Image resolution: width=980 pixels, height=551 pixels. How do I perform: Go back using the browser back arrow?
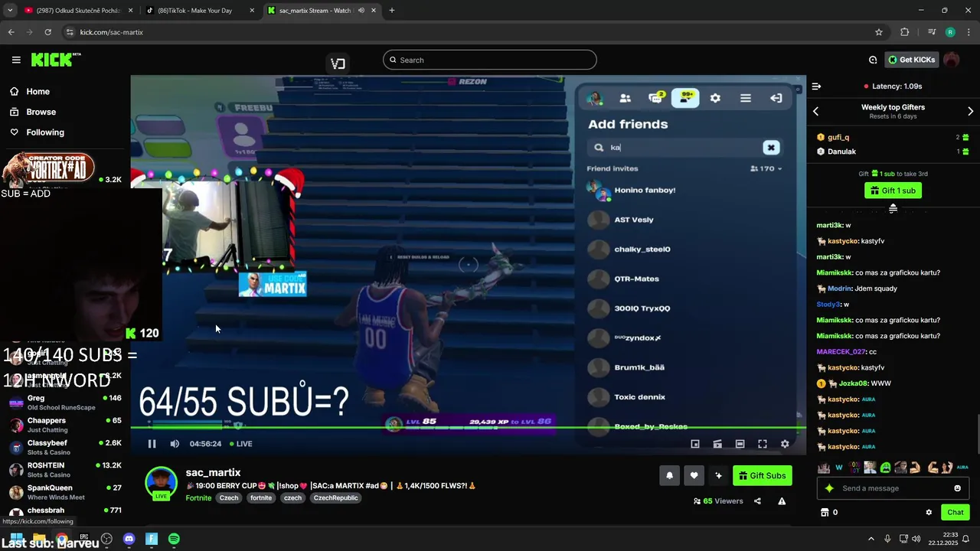[11, 32]
